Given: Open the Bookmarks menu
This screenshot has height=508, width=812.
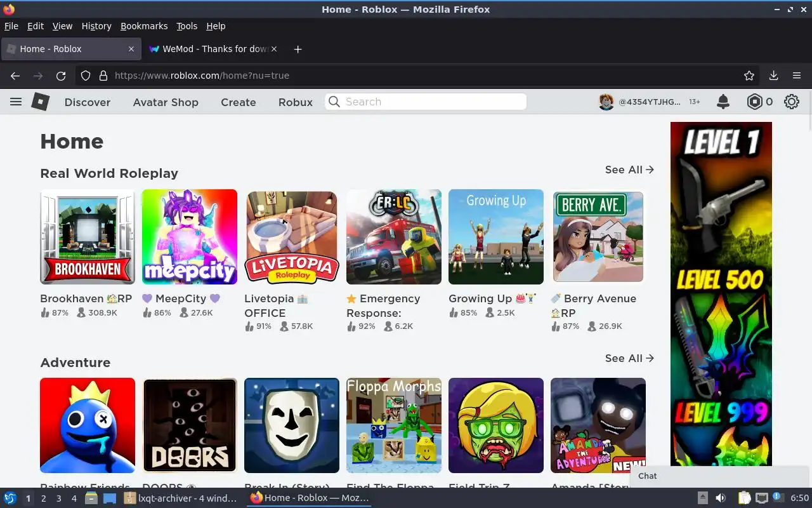Looking at the screenshot, I should click(x=144, y=26).
